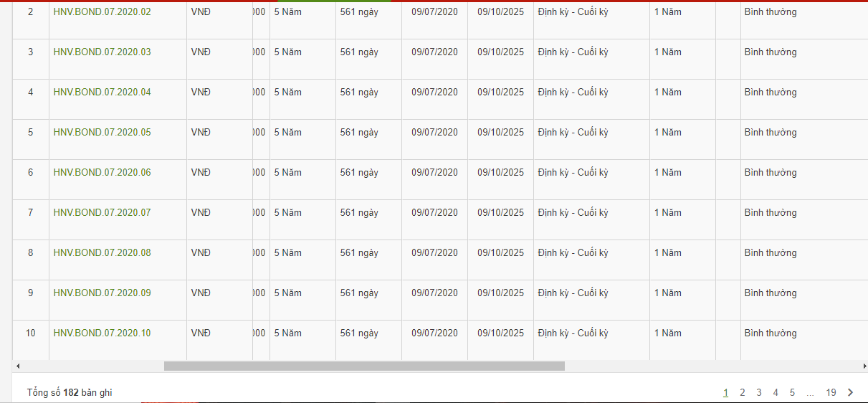Open bond link HNV.BOND.07.2020.08

click(102, 253)
